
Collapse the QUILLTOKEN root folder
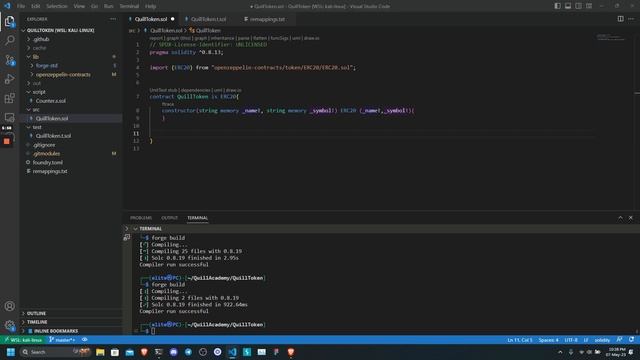click(59, 30)
